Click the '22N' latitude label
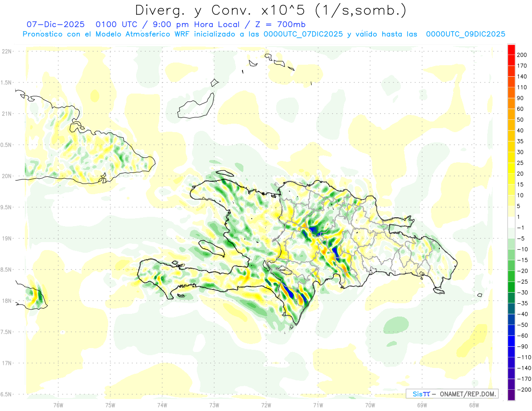The width and height of the screenshot is (532, 411). [6, 51]
